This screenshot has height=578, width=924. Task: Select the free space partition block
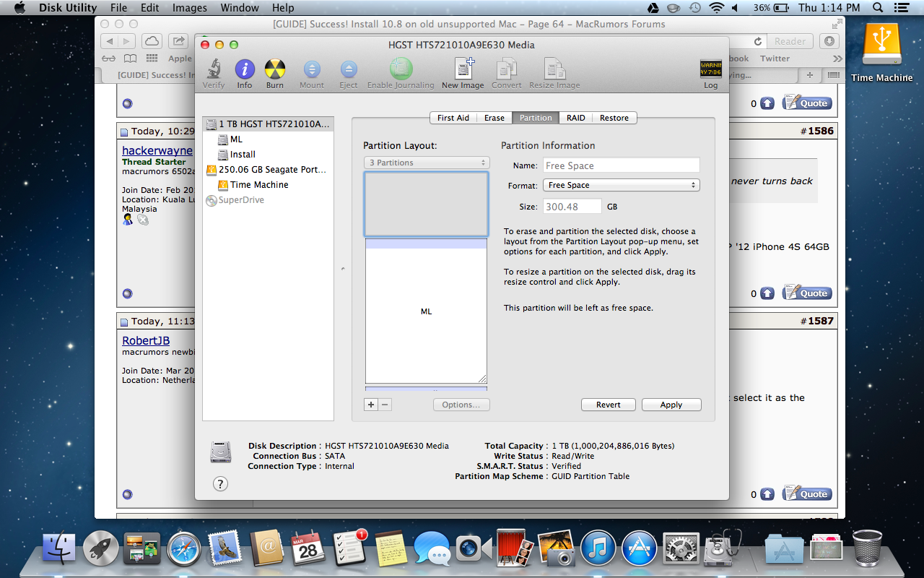tap(426, 204)
